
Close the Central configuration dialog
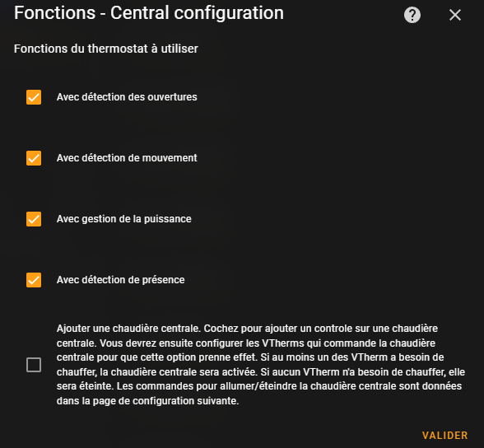pos(455,15)
